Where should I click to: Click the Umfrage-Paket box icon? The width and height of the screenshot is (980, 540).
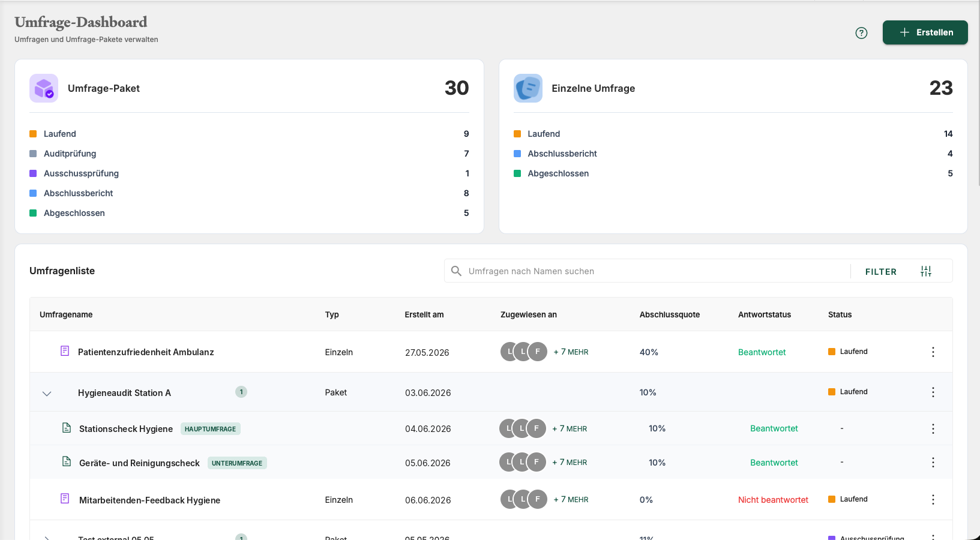(x=44, y=88)
